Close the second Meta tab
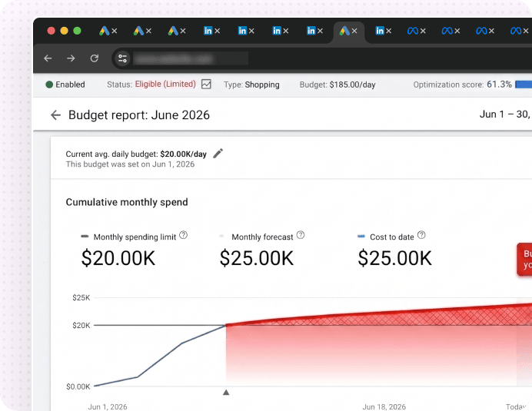 point(457,31)
